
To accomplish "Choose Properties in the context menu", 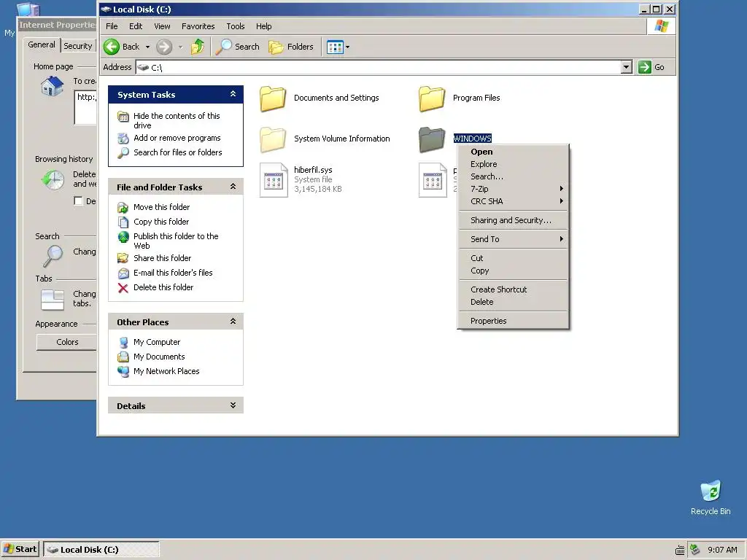I will point(513,321).
